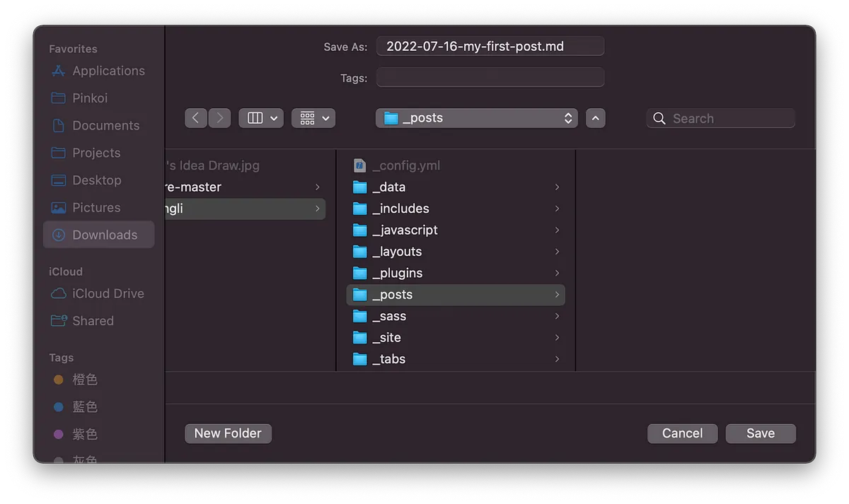Image resolution: width=849 pixels, height=504 pixels.
Task: Click the forward navigation arrow
Action: 220,118
